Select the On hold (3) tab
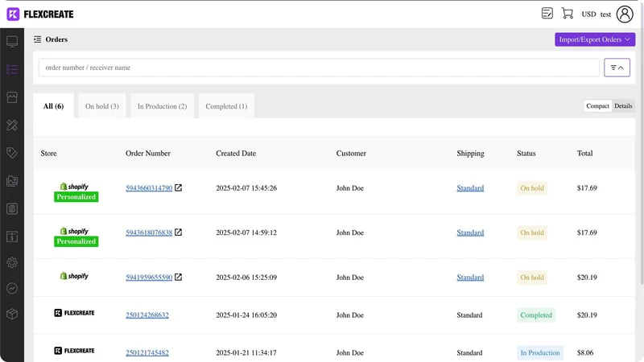The image size is (644, 362). (102, 106)
